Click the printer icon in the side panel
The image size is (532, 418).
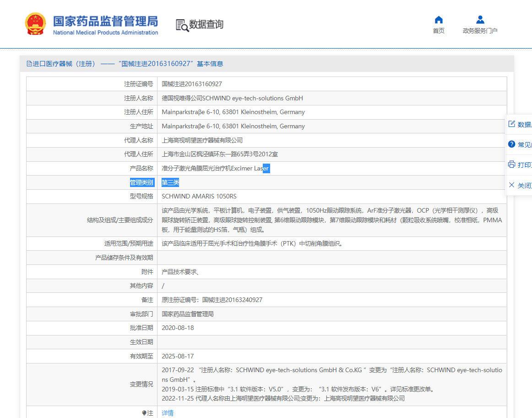512,165
